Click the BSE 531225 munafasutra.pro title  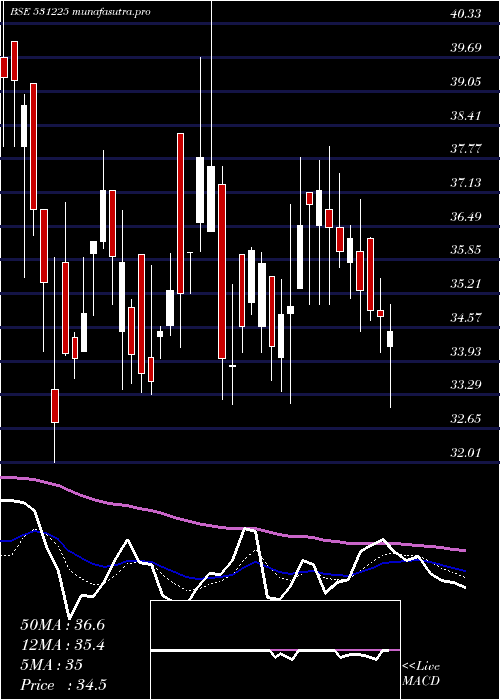click(x=80, y=12)
